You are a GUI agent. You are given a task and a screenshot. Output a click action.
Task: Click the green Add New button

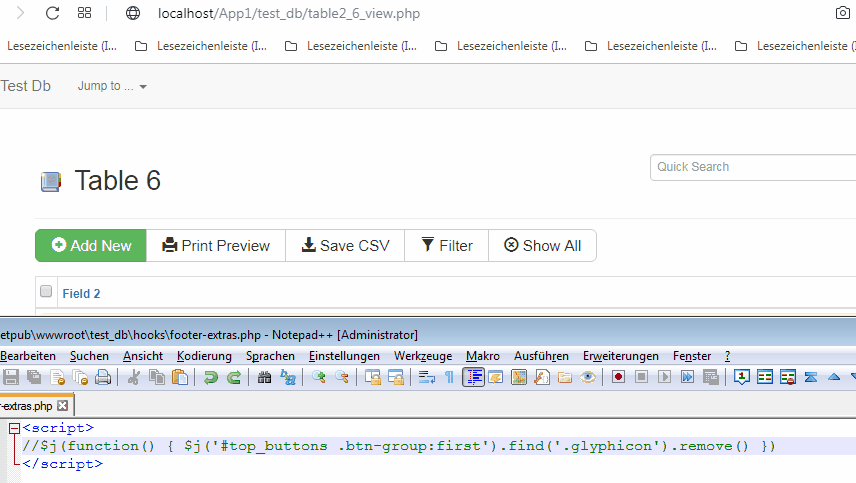pyautogui.click(x=91, y=246)
